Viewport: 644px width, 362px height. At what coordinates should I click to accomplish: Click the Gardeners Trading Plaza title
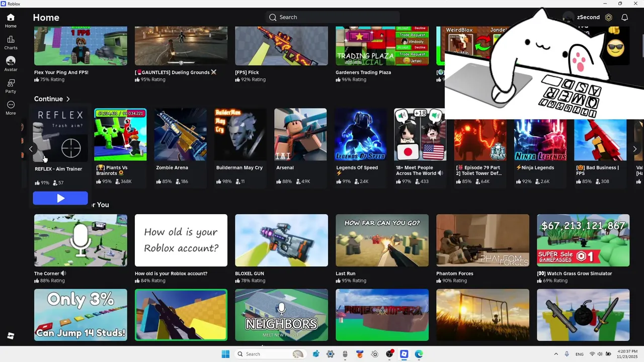(363, 72)
